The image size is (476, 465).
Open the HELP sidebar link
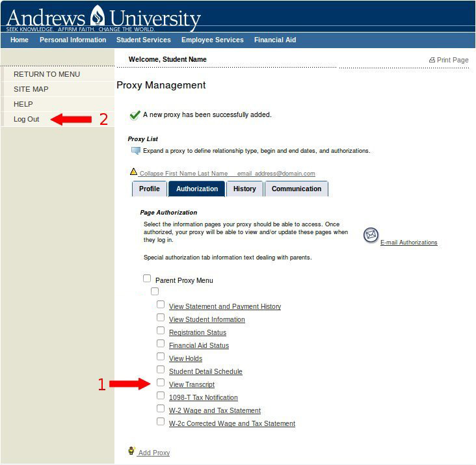(23, 104)
